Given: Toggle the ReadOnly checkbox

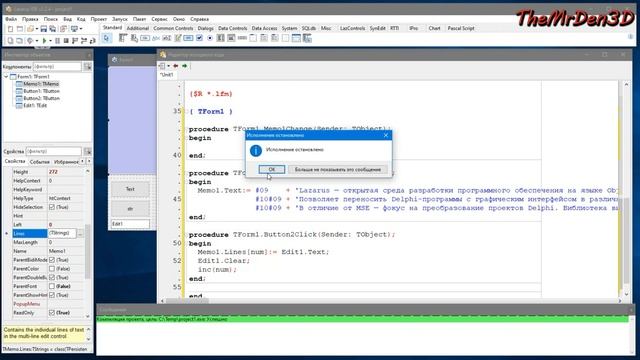Looking at the screenshot, I should pyautogui.click(x=52, y=313).
